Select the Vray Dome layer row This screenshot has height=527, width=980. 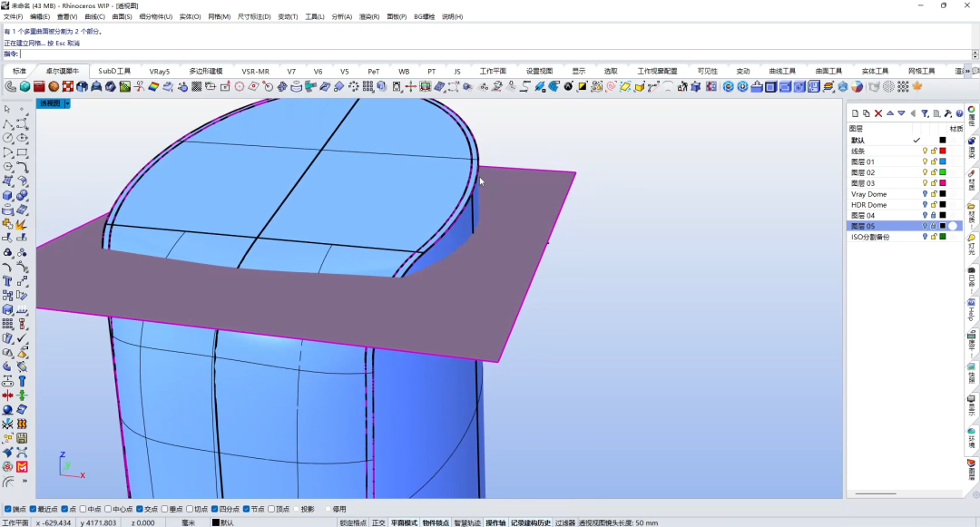[905, 194]
